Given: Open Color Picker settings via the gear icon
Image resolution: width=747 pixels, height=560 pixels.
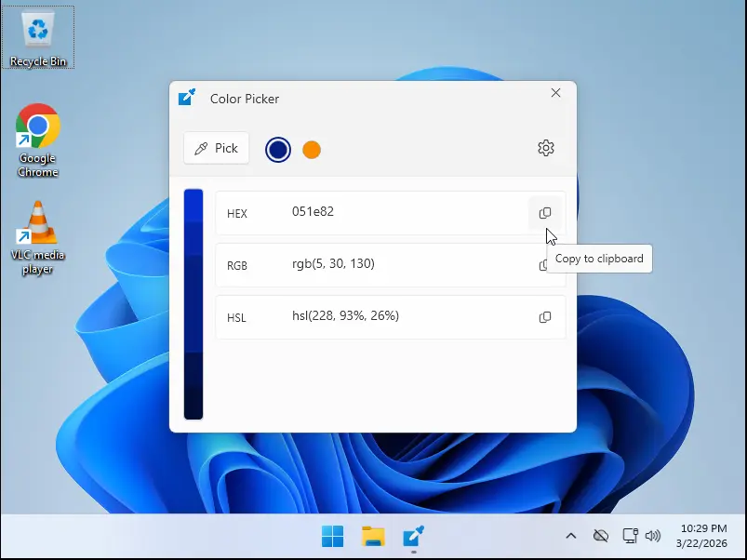Looking at the screenshot, I should coord(546,148).
